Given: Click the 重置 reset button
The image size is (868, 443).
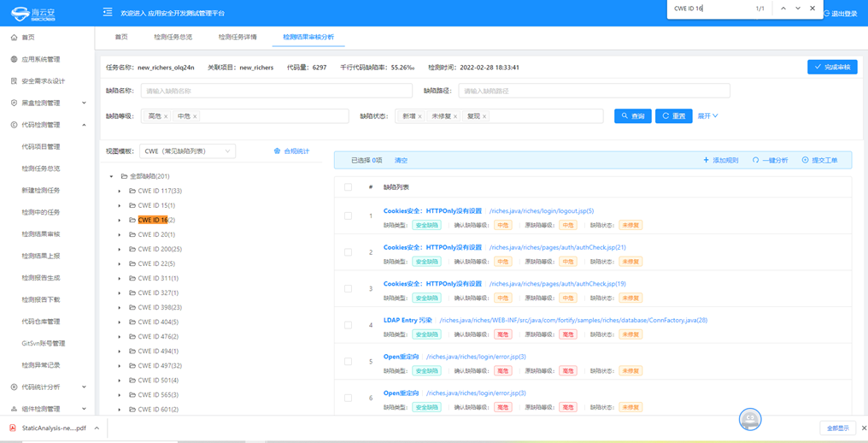Looking at the screenshot, I should [x=674, y=115].
